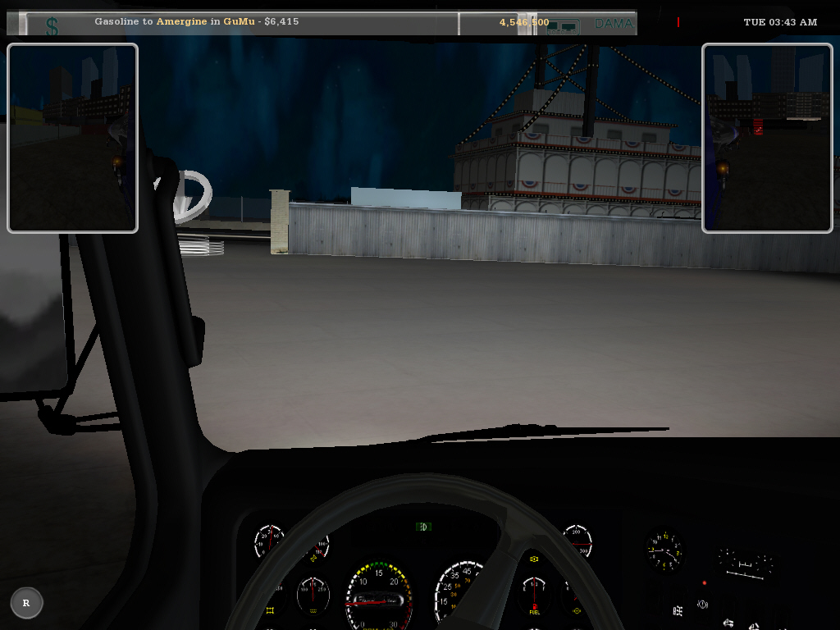Open the right side mirror view
This screenshot has width=840, height=630.
pyautogui.click(x=767, y=138)
